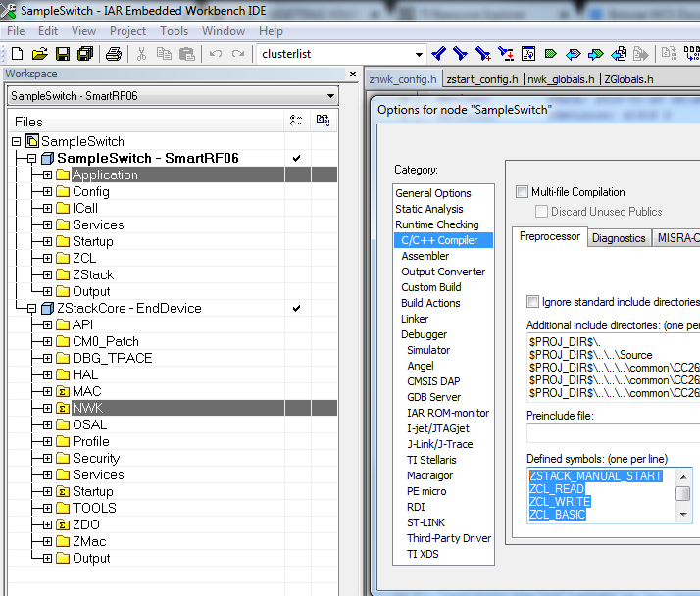Click the Open File folder icon
700x596 pixels.
[x=40, y=54]
